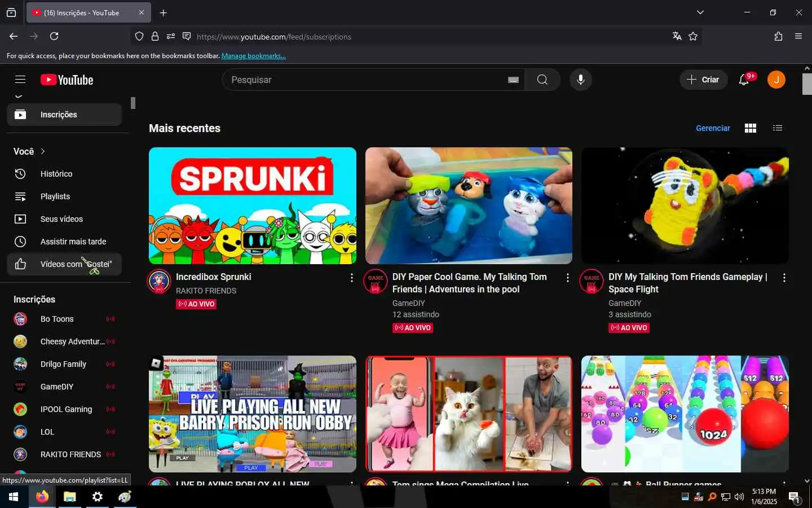Translate this page icon in address bar
The width and height of the screenshot is (812, 508).
click(x=677, y=36)
